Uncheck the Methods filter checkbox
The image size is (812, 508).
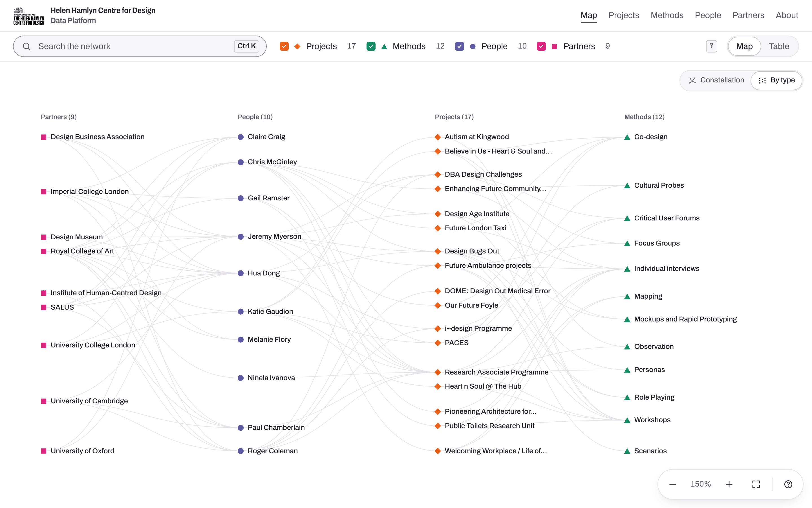coord(371,46)
